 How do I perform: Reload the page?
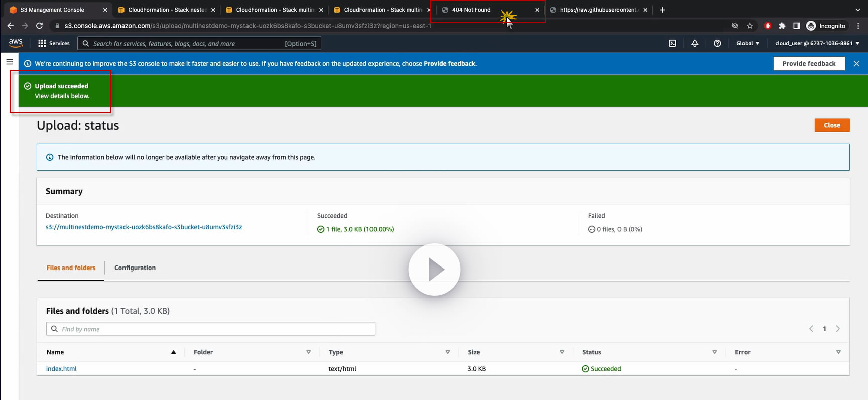[39, 26]
